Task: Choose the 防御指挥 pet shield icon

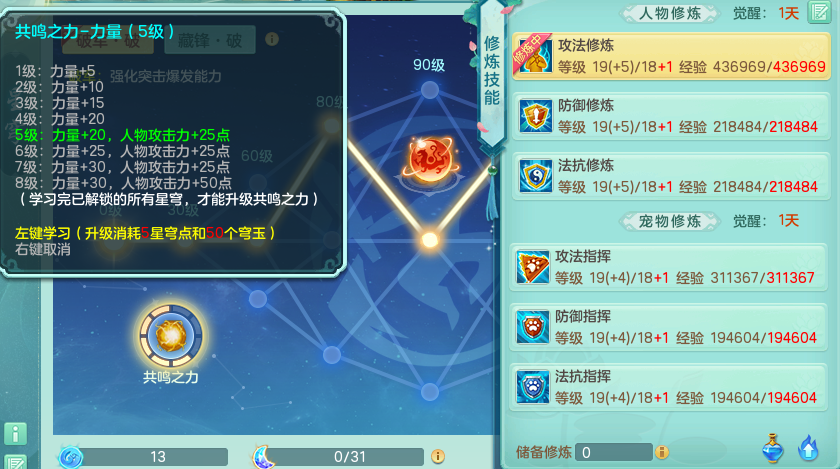Action: coord(532,327)
